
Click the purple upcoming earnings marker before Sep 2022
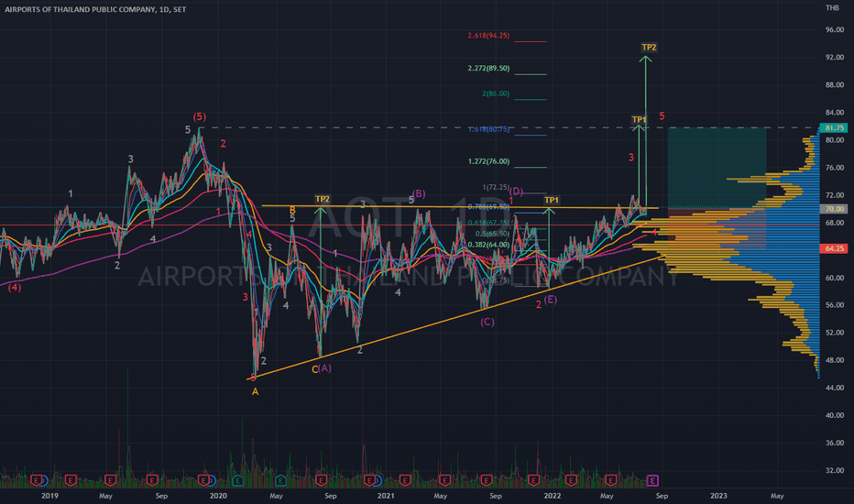652,480
